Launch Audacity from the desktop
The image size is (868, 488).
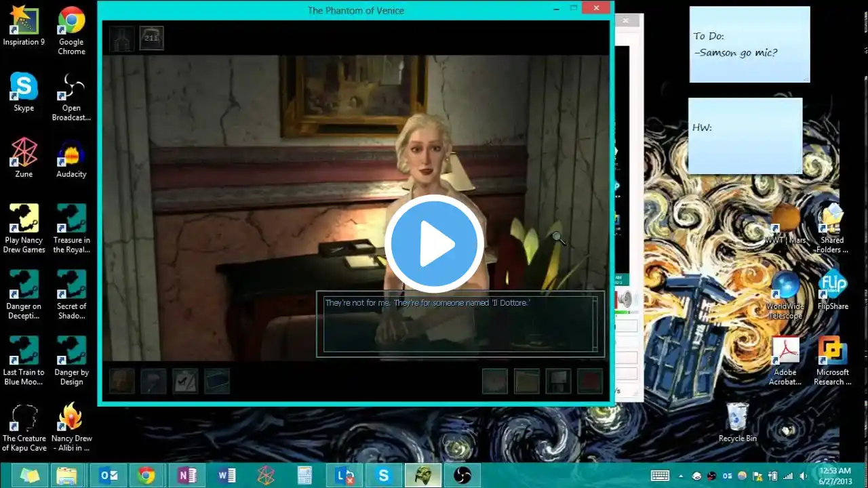(71, 159)
